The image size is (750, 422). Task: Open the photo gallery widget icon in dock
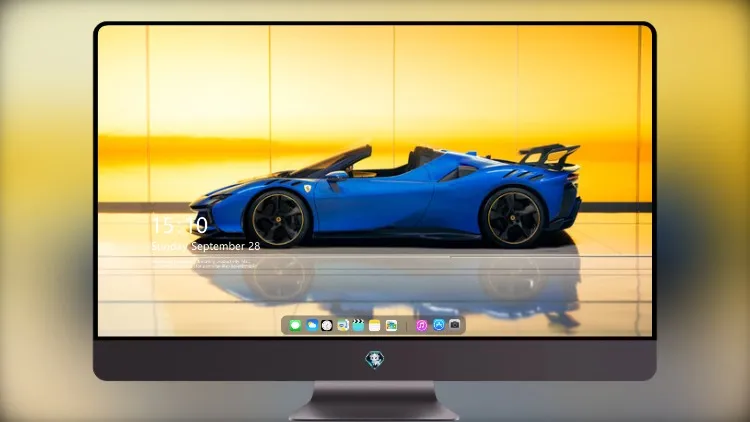391,325
